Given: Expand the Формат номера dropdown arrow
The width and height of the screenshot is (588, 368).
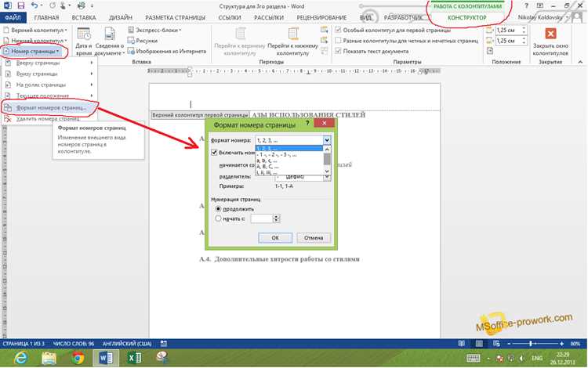Looking at the screenshot, I should pos(327,140).
